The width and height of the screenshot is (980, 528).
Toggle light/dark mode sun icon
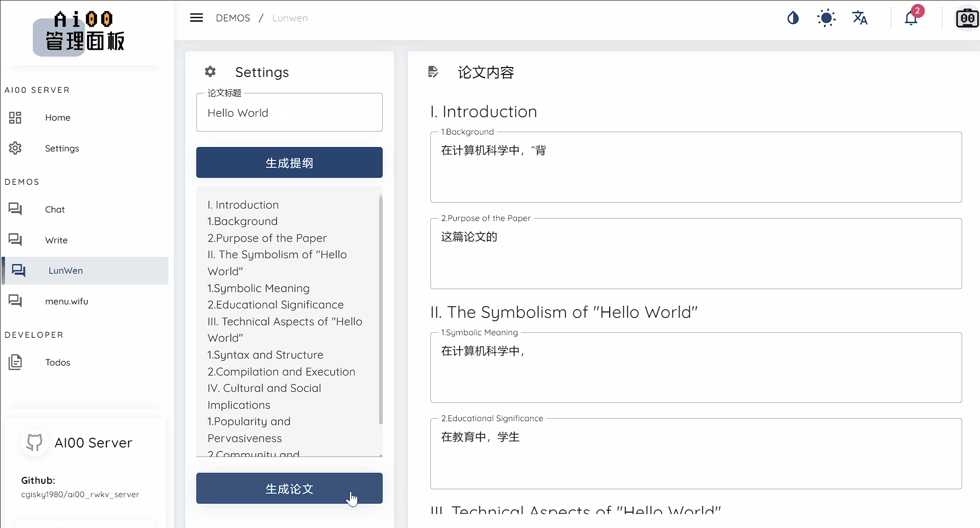coord(826,18)
